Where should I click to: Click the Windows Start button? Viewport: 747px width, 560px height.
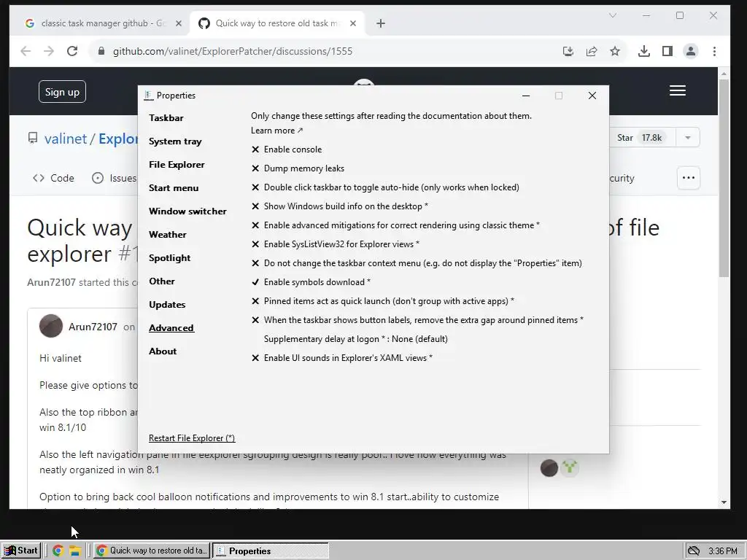point(20,551)
